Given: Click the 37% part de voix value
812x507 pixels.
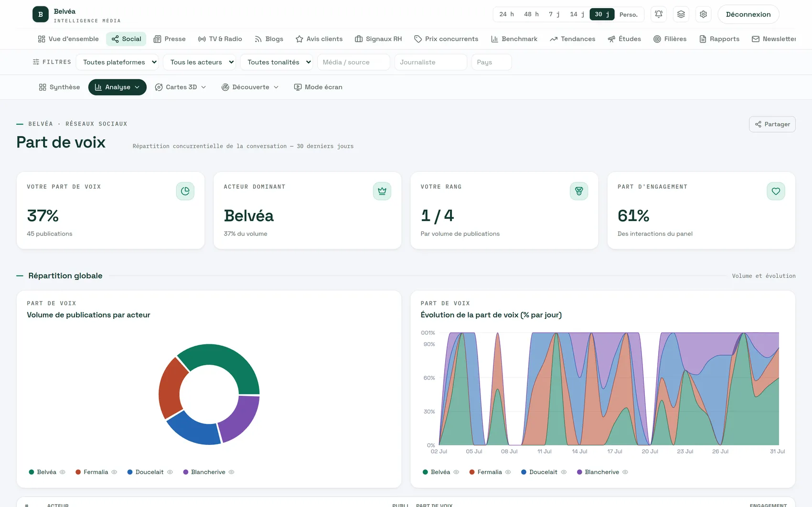Looking at the screenshot, I should pos(43,216).
